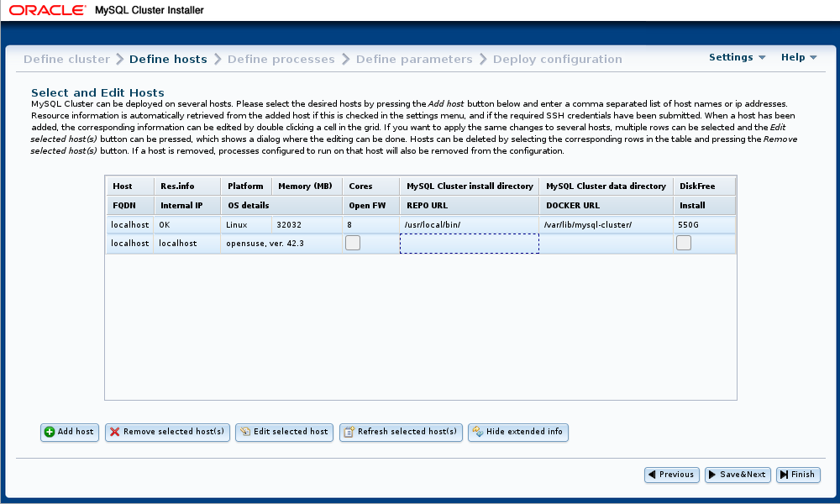Click the Refresh selected host(s) icon

click(349, 432)
